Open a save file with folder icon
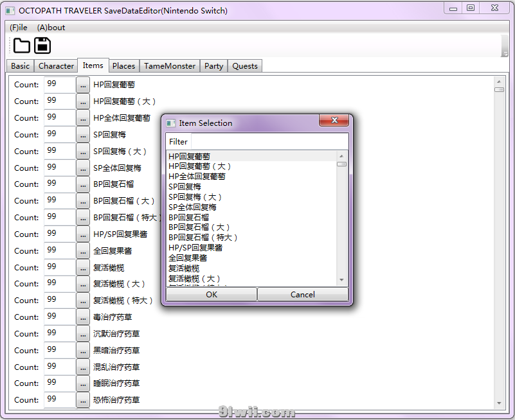515x420 pixels. (x=22, y=46)
